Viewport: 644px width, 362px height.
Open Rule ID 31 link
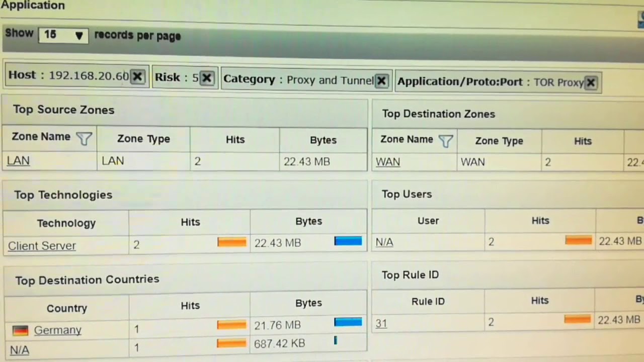381,323
